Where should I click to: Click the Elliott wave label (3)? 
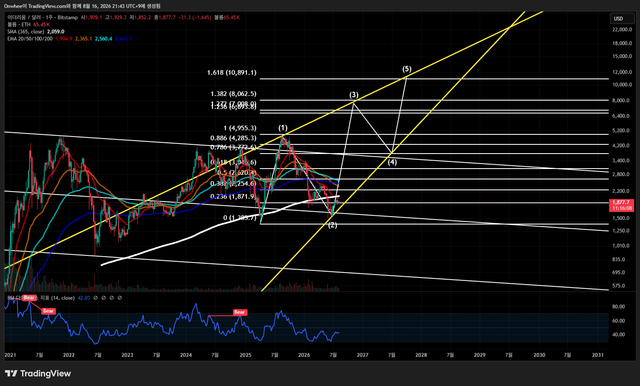click(x=354, y=95)
